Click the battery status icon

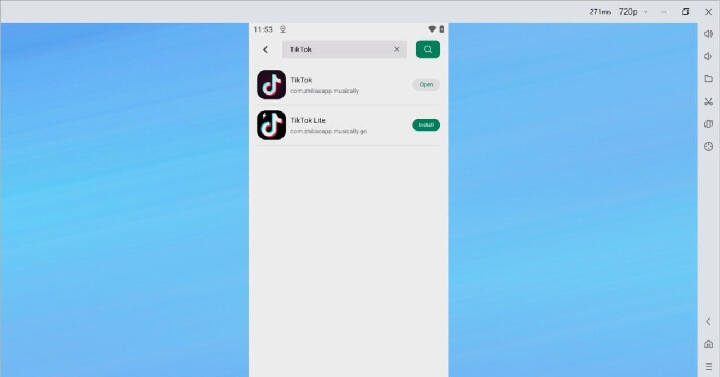(442, 29)
